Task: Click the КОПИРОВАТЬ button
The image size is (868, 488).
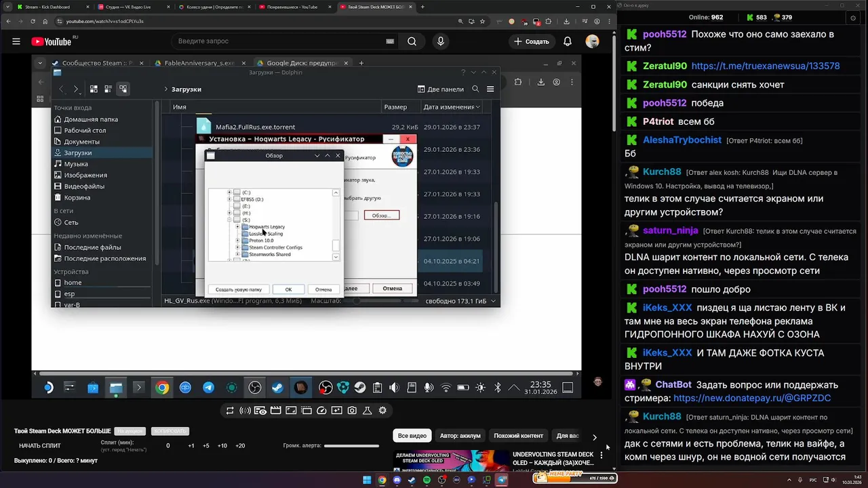Action: [170, 431]
